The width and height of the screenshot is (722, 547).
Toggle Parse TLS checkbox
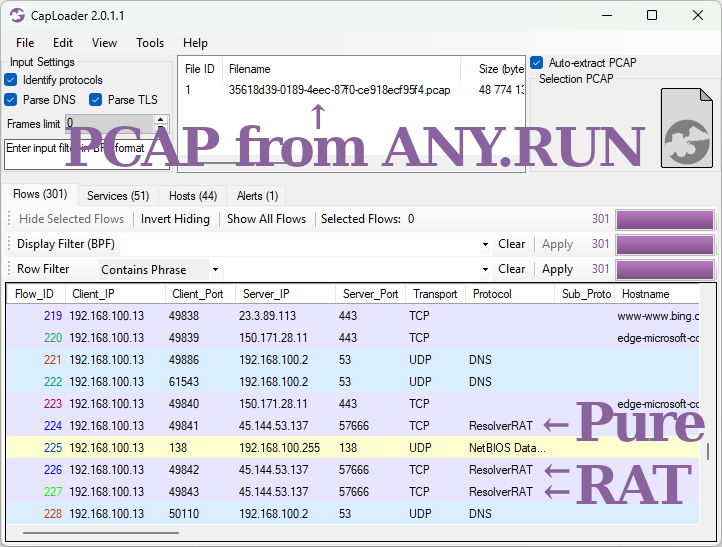pyautogui.click(x=95, y=99)
